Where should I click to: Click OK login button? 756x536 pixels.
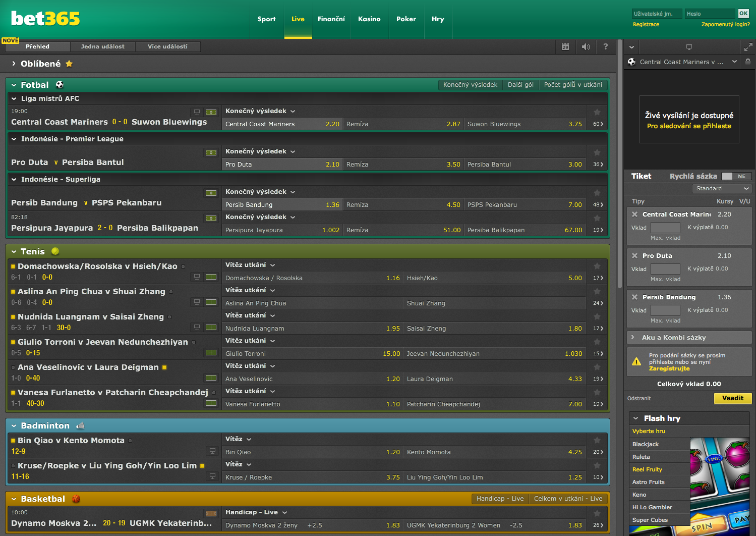743,14
